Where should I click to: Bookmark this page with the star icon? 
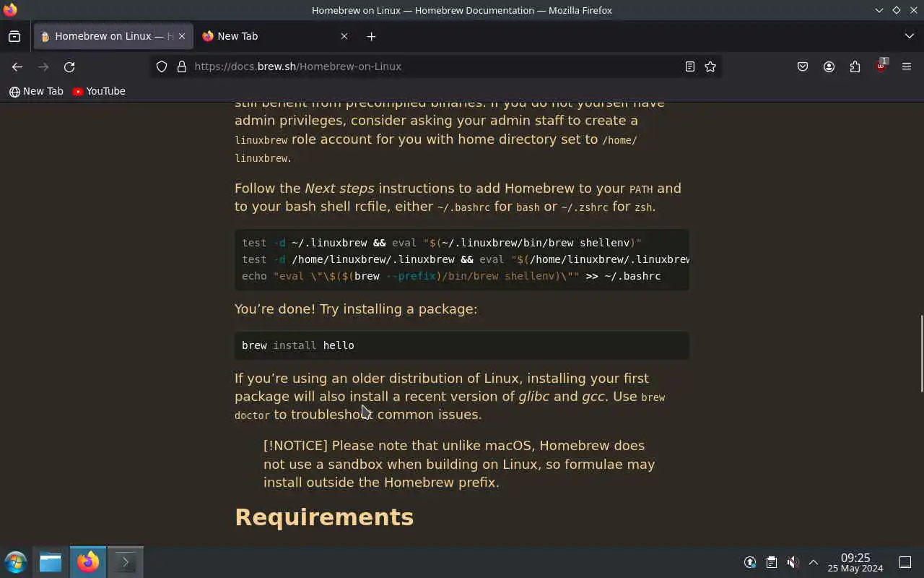click(710, 66)
